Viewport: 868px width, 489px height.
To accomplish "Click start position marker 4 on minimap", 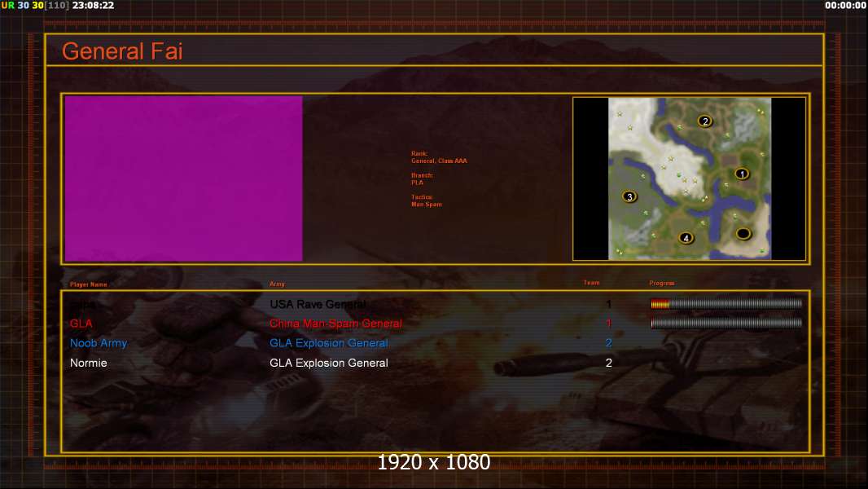I will tap(686, 238).
